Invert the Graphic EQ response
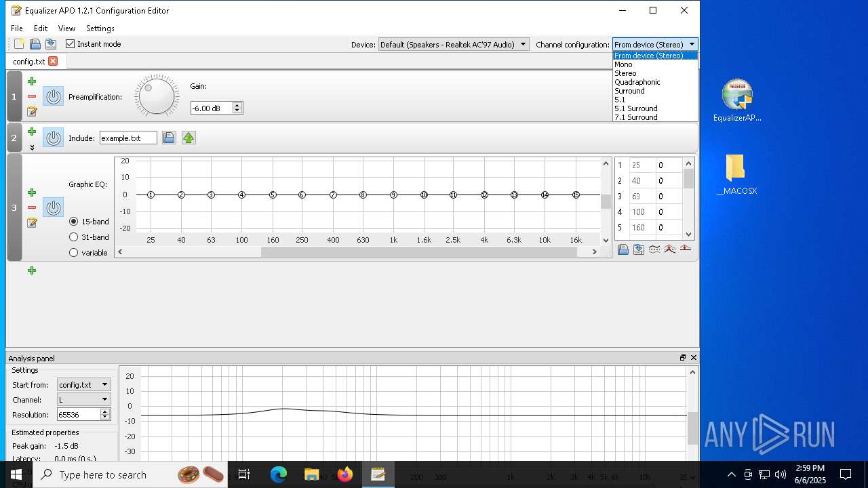The width and height of the screenshot is (868, 488). point(654,249)
